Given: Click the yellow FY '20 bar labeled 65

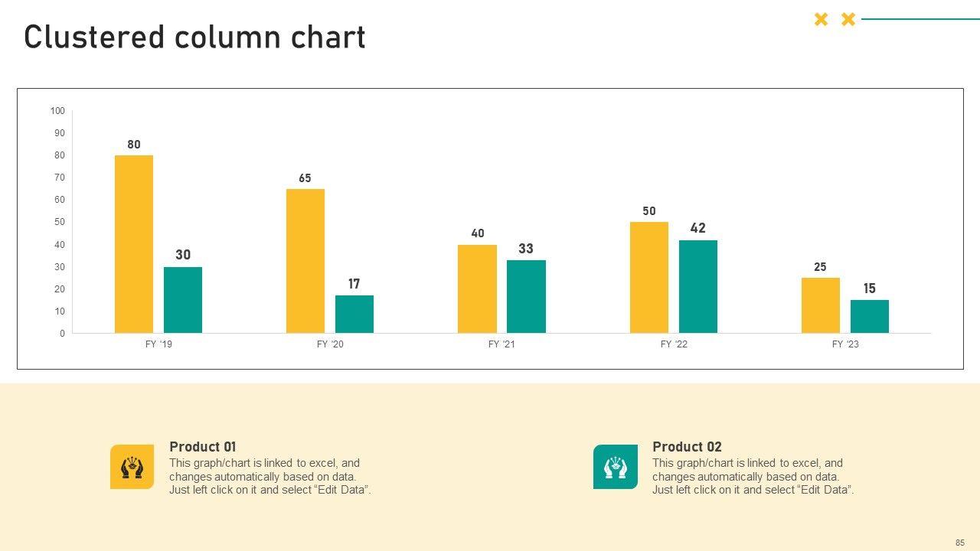Looking at the screenshot, I should [x=305, y=261].
